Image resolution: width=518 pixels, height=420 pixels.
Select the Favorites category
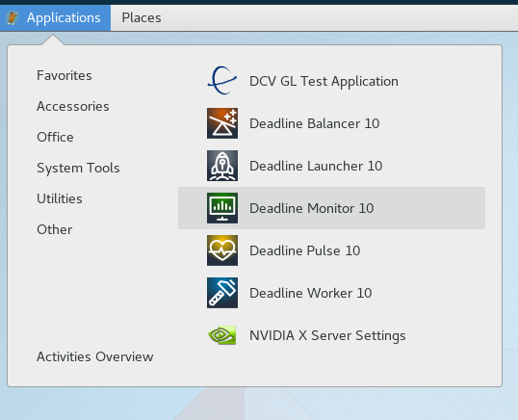pos(65,75)
